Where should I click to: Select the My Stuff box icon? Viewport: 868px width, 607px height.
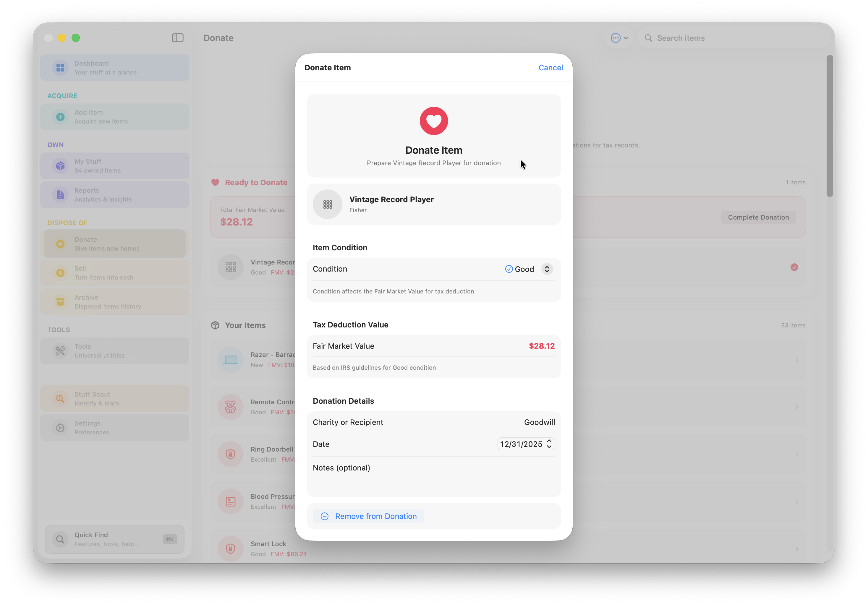coord(60,165)
